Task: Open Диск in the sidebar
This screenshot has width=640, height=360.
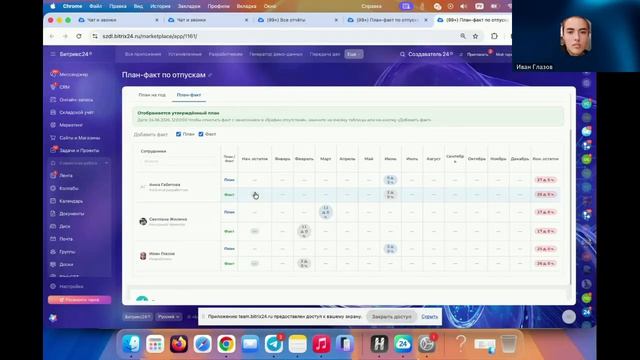Action: (64, 227)
